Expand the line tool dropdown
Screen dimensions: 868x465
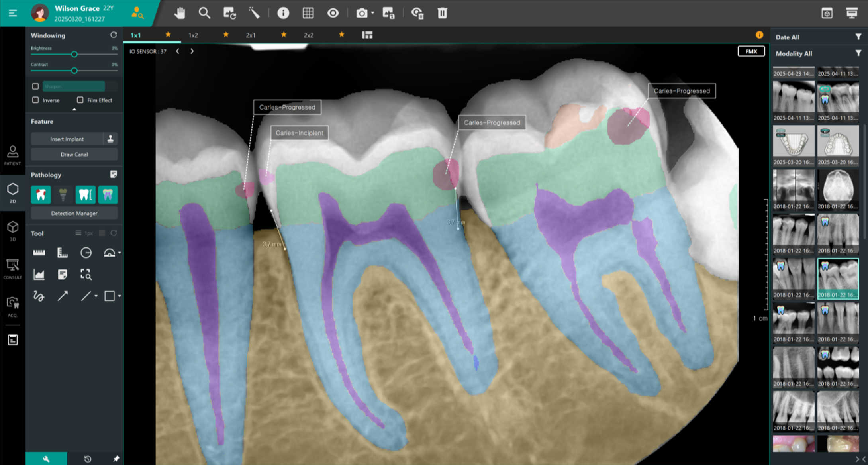pos(96,296)
